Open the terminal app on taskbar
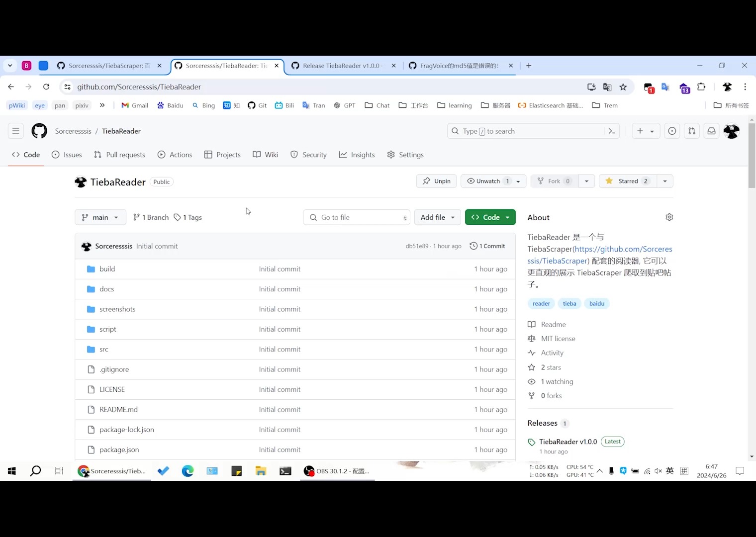This screenshot has width=756, height=537. coord(285,471)
